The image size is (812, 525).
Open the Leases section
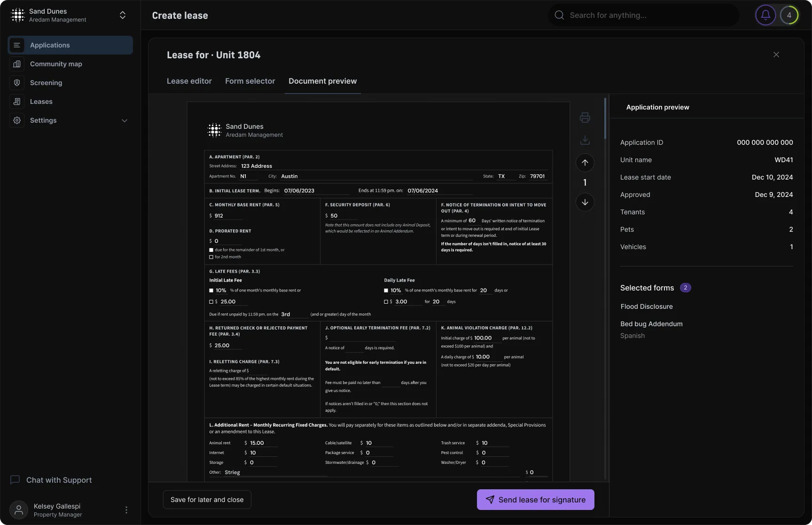[x=70, y=102]
